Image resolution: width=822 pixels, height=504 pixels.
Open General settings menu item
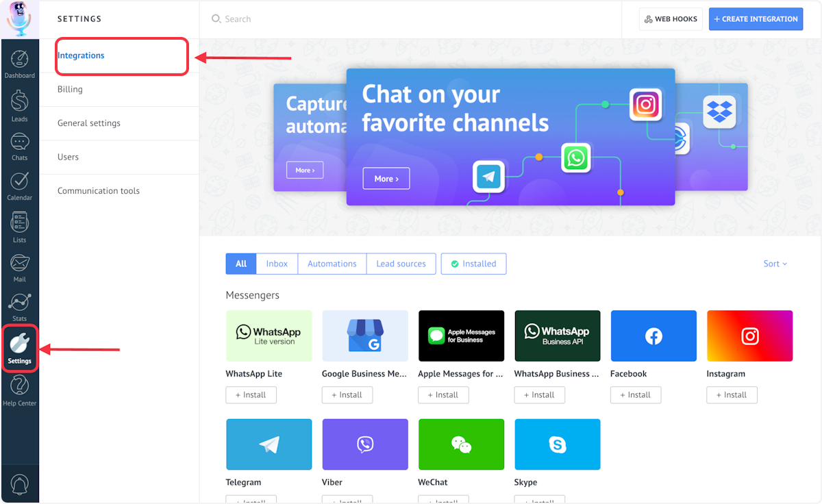pyautogui.click(x=119, y=123)
